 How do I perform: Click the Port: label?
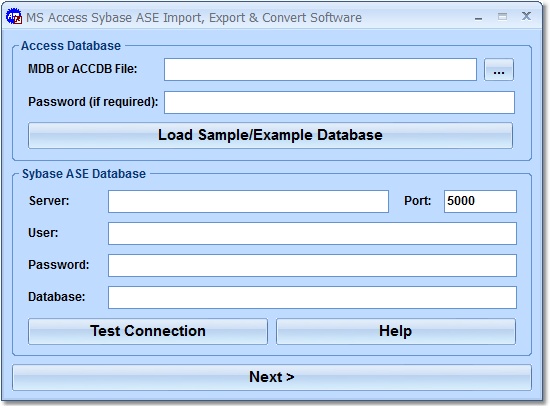(417, 201)
